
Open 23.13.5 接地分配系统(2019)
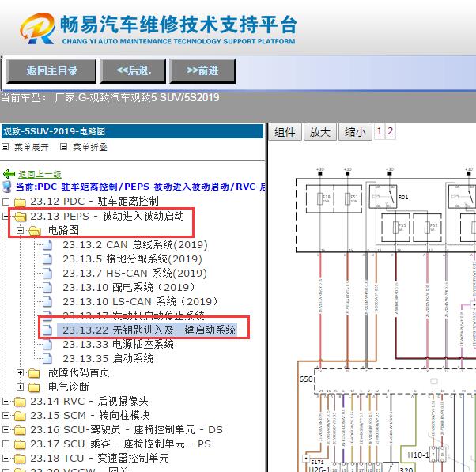[132, 259]
